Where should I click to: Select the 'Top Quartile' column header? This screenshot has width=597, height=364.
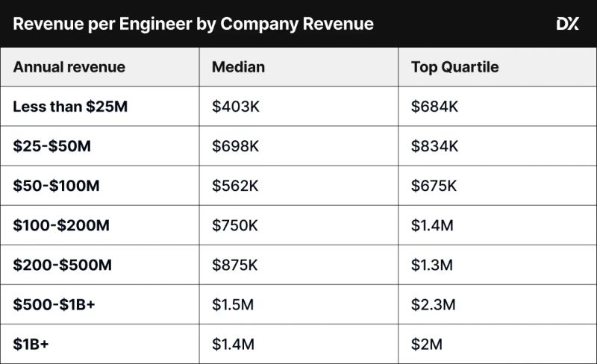[454, 67]
